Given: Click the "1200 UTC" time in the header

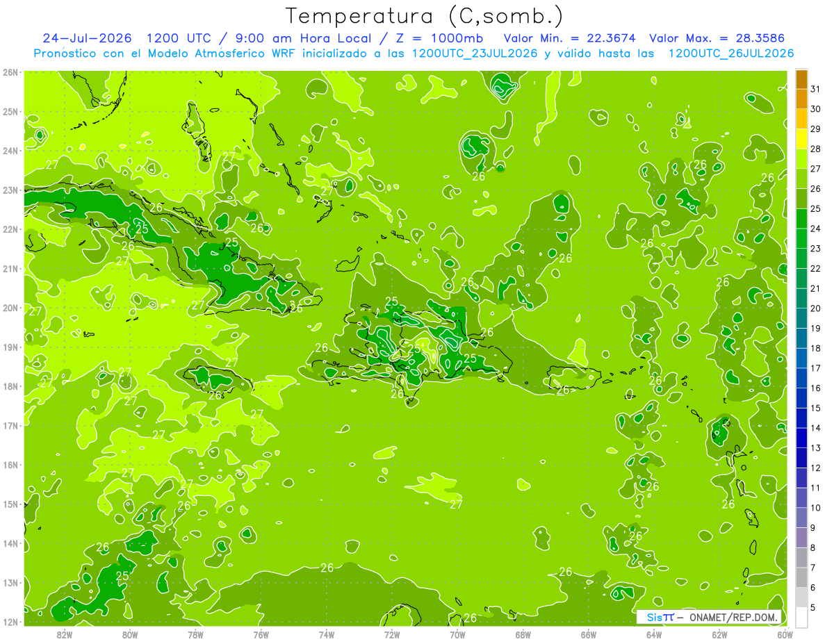Looking at the screenshot, I should coord(180,38).
